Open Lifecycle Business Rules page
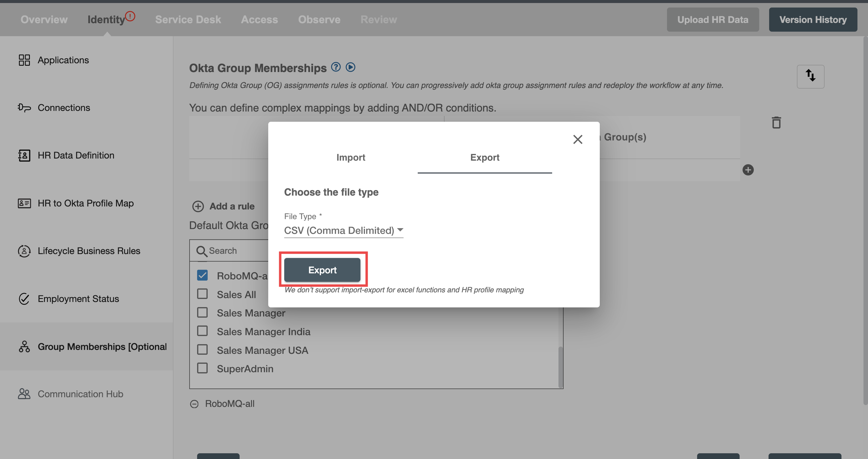This screenshot has width=868, height=459. pyautogui.click(x=89, y=251)
